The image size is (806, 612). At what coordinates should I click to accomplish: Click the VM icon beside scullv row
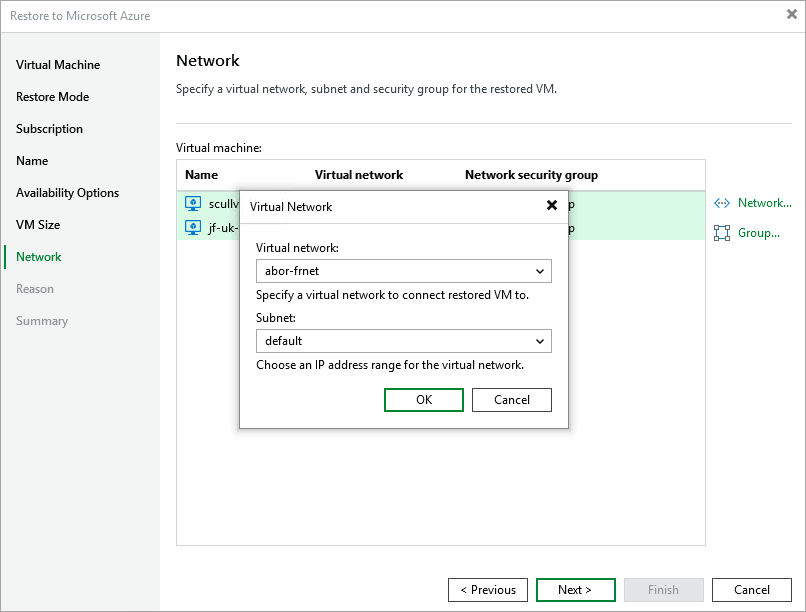pyautogui.click(x=193, y=204)
